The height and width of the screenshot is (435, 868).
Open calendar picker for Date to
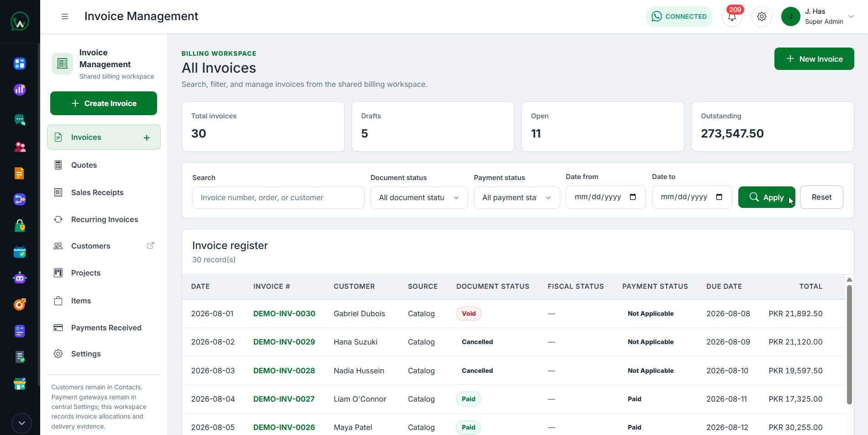(719, 197)
